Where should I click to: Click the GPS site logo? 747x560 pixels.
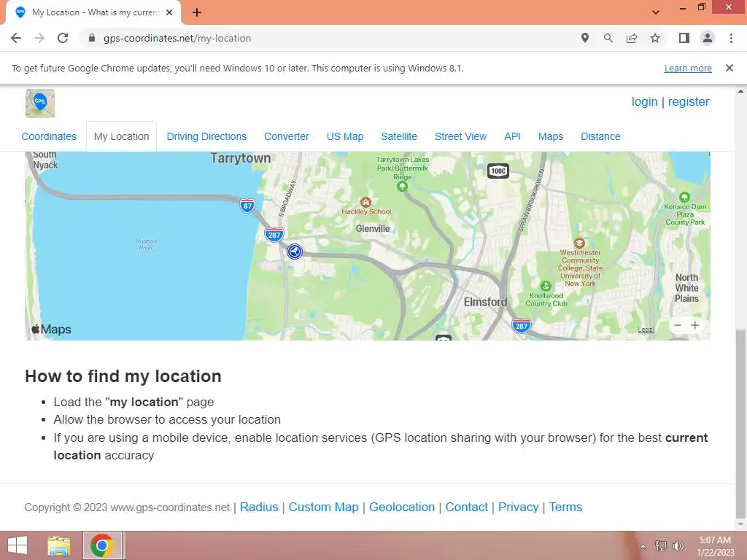point(40,103)
